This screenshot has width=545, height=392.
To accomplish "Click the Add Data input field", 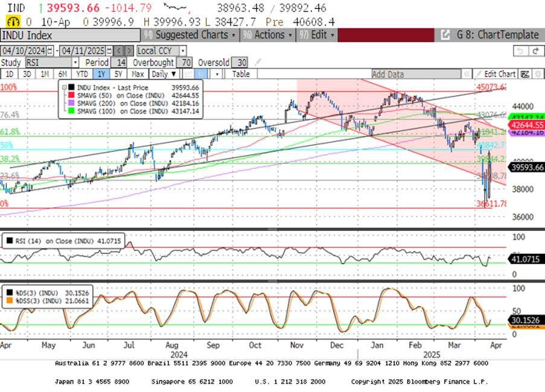I will click(416, 74).
